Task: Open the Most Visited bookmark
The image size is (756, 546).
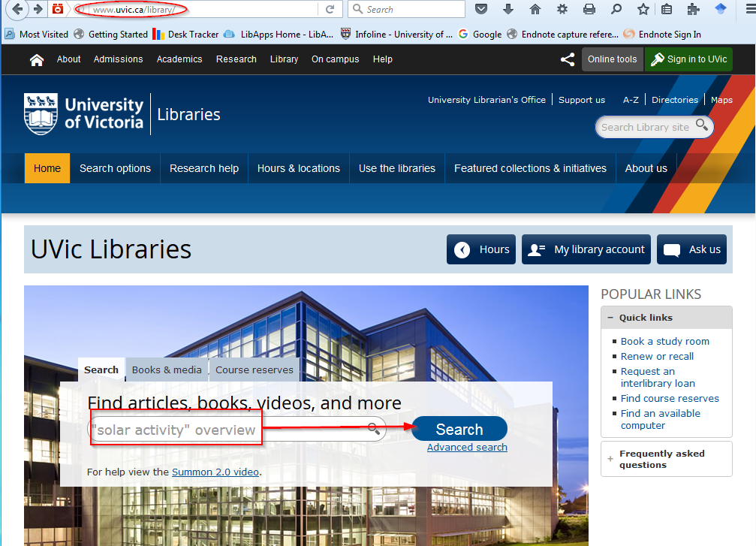Action: (x=37, y=35)
